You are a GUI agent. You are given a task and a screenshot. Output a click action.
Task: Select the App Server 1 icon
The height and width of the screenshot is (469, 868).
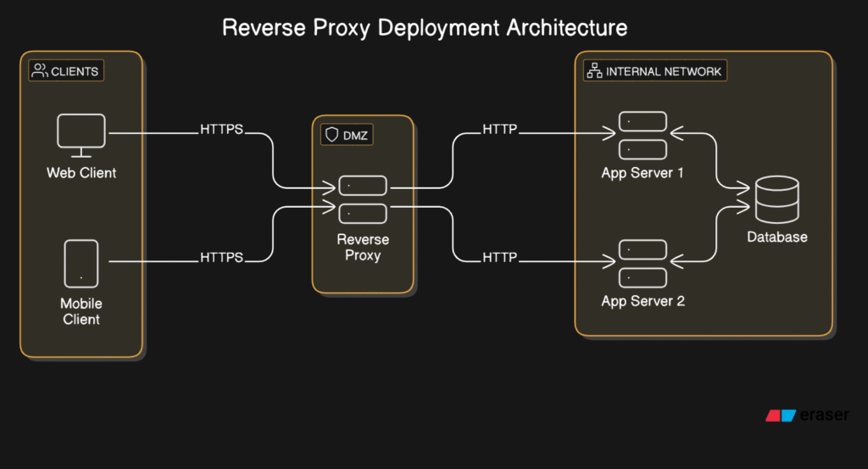tap(643, 136)
